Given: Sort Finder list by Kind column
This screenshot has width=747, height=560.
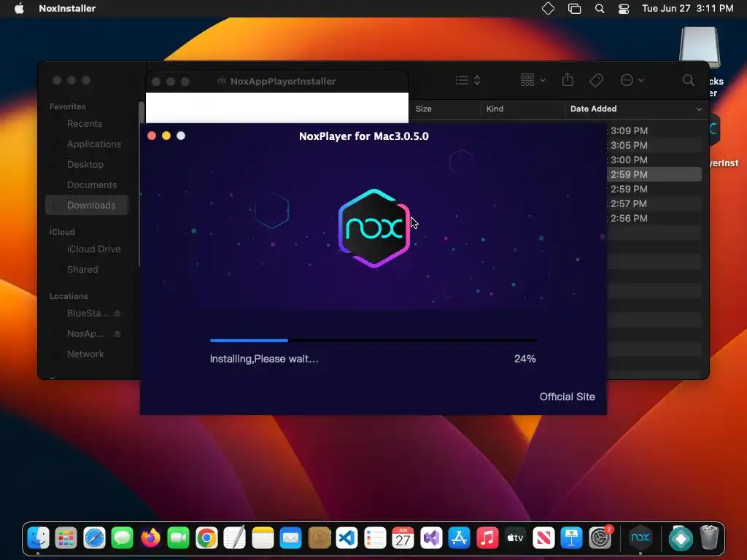Looking at the screenshot, I should (x=522, y=109).
